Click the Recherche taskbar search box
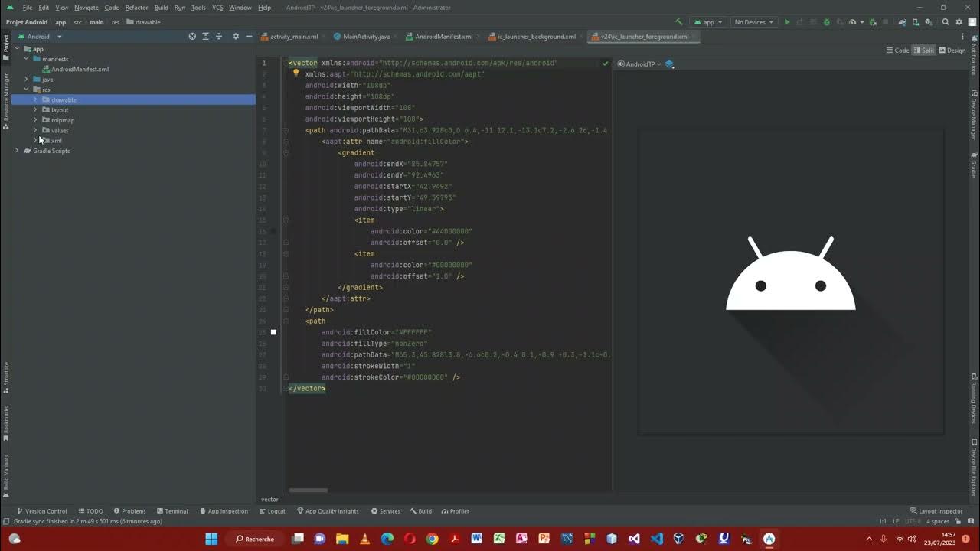Image resolution: width=980 pixels, height=551 pixels. click(x=255, y=539)
